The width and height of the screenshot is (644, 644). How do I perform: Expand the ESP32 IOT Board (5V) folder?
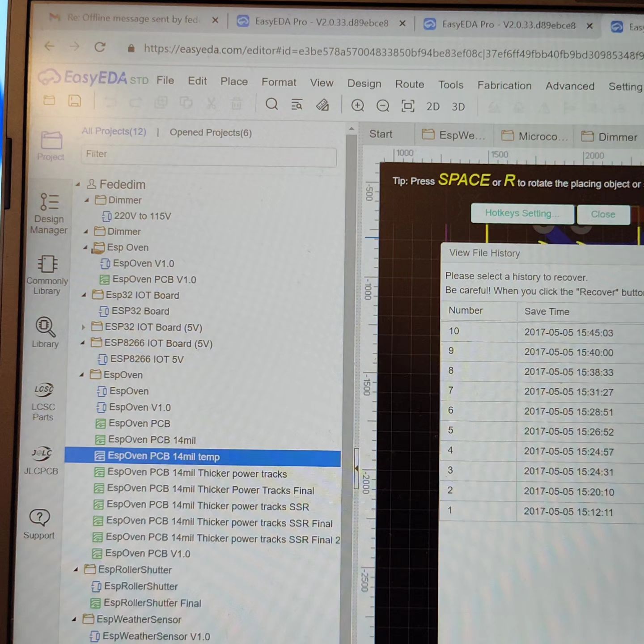83,327
